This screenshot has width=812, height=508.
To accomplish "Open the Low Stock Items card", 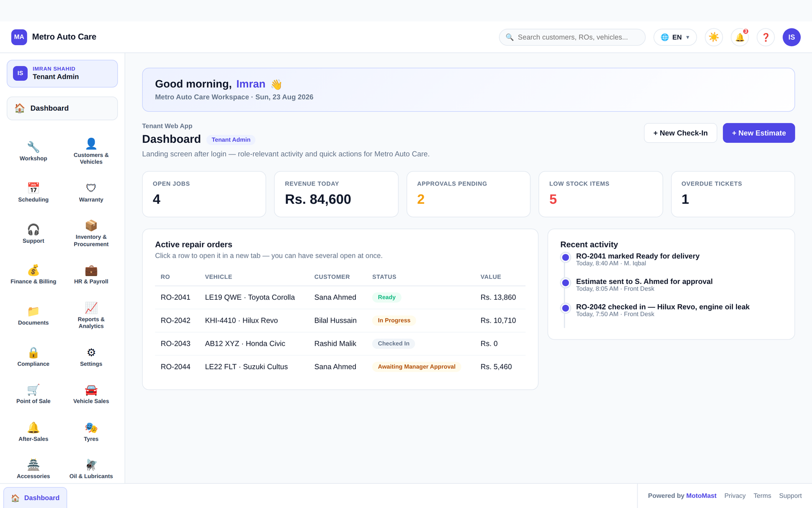I will (x=601, y=194).
